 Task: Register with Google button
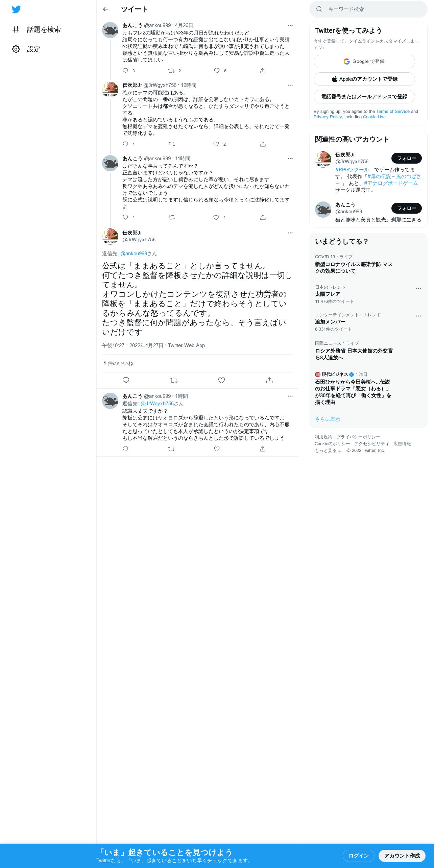pos(364,62)
